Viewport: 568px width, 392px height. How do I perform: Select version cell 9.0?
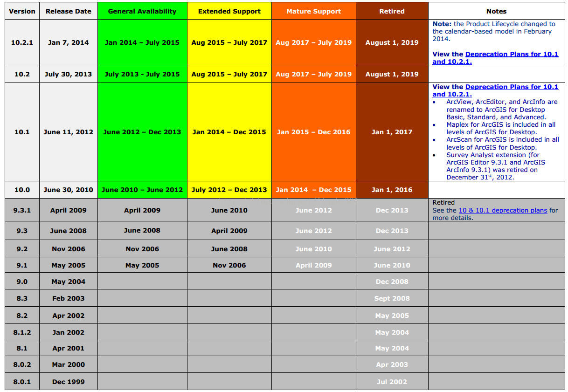(22, 282)
